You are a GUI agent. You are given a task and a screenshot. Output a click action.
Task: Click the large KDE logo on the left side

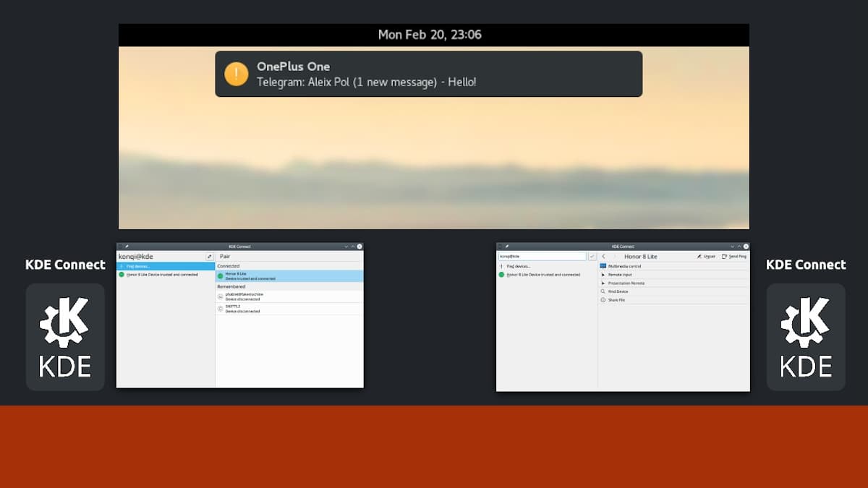tap(65, 337)
